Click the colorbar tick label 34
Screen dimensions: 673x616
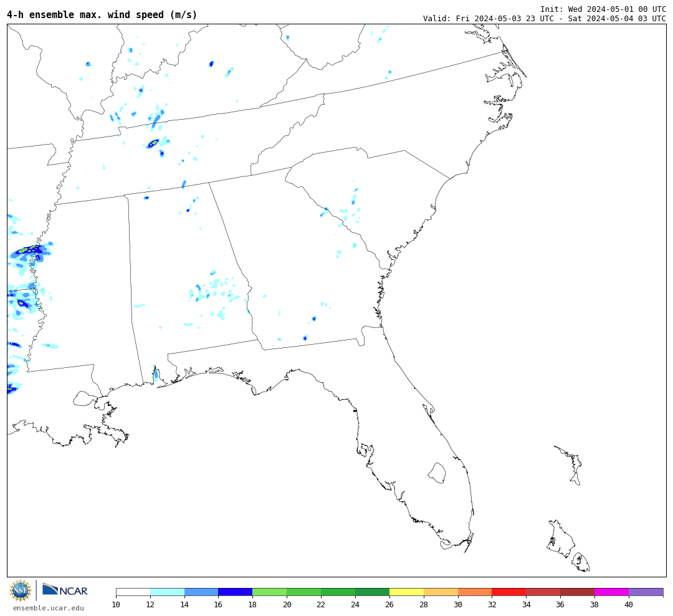(x=526, y=604)
